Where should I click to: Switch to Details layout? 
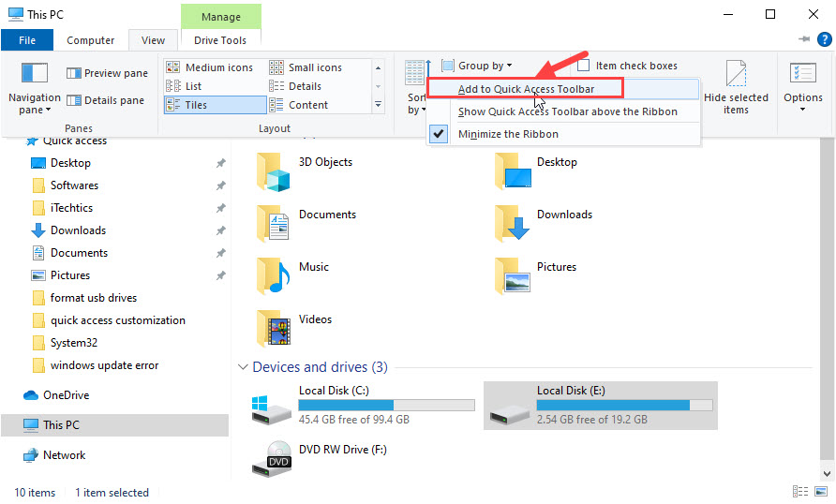(295, 86)
